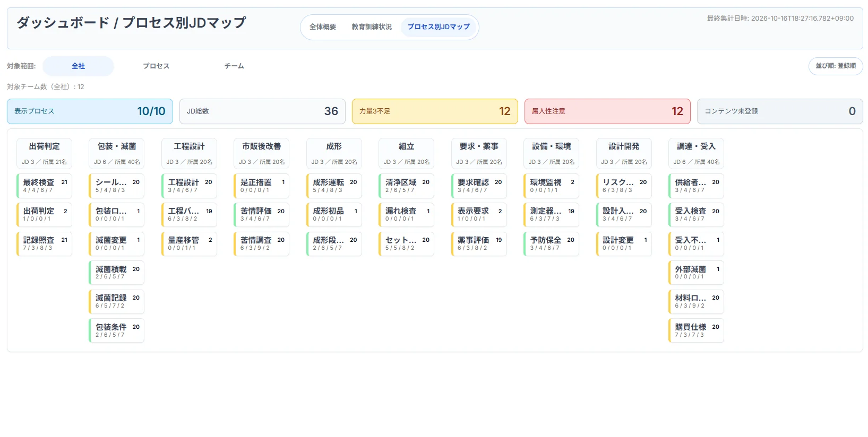Open the 供給者… JD card
The height and width of the screenshot is (437, 868).
[x=696, y=186]
